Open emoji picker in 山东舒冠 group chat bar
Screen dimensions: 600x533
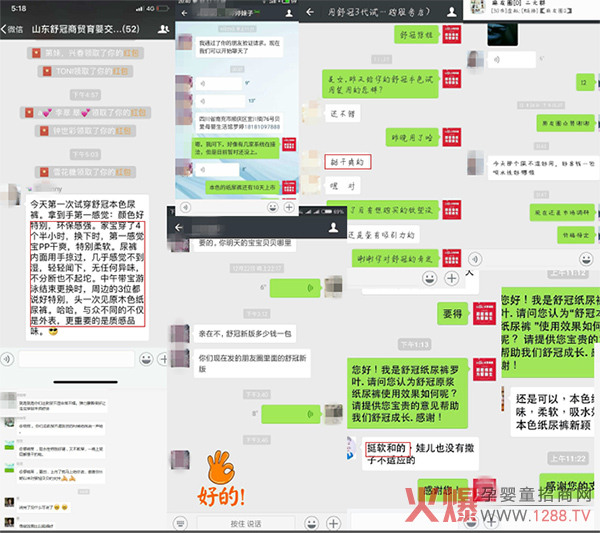[146, 359]
